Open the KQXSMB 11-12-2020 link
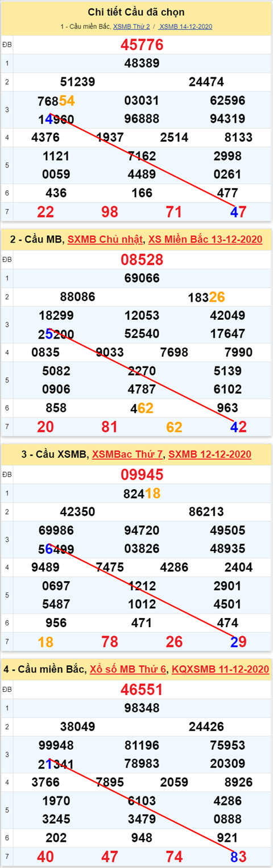Image resolution: width=273 pixels, height=868 pixels. 220,669
